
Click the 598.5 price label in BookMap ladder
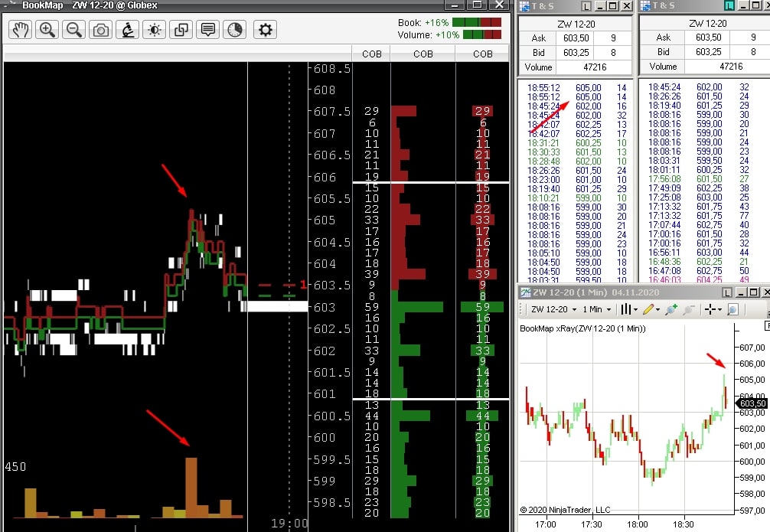click(332, 502)
